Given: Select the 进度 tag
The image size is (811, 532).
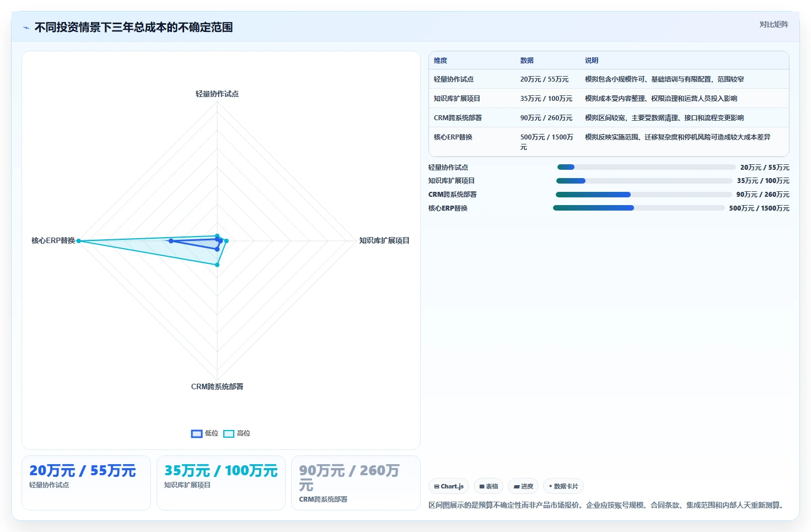Looking at the screenshot, I should (523, 486).
